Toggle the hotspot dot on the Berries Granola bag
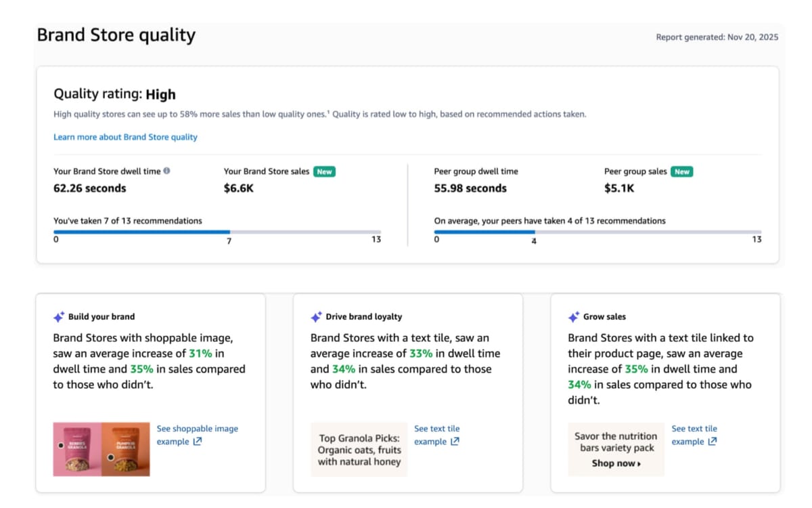The image size is (812, 508). click(x=60, y=446)
